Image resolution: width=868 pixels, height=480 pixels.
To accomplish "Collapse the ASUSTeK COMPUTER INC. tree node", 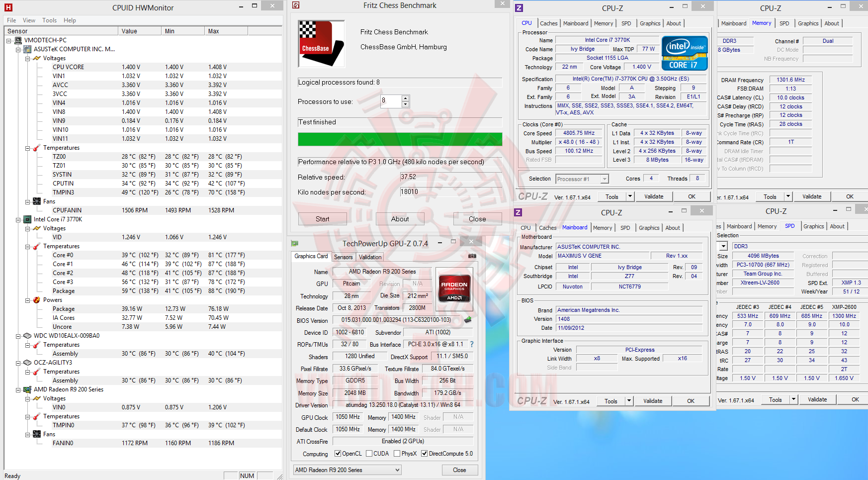I will pos(18,49).
